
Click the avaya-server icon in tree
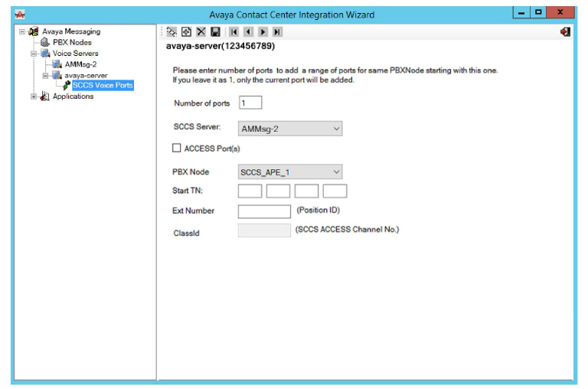[57, 75]
